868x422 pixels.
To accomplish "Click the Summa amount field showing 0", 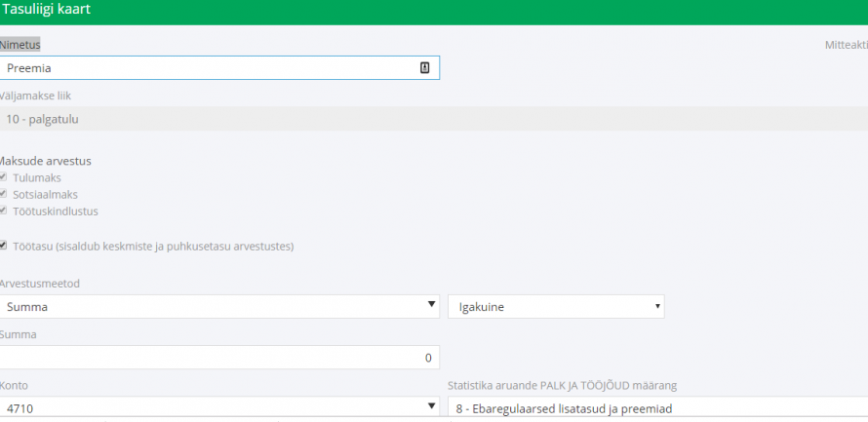I will coord(219,358).
